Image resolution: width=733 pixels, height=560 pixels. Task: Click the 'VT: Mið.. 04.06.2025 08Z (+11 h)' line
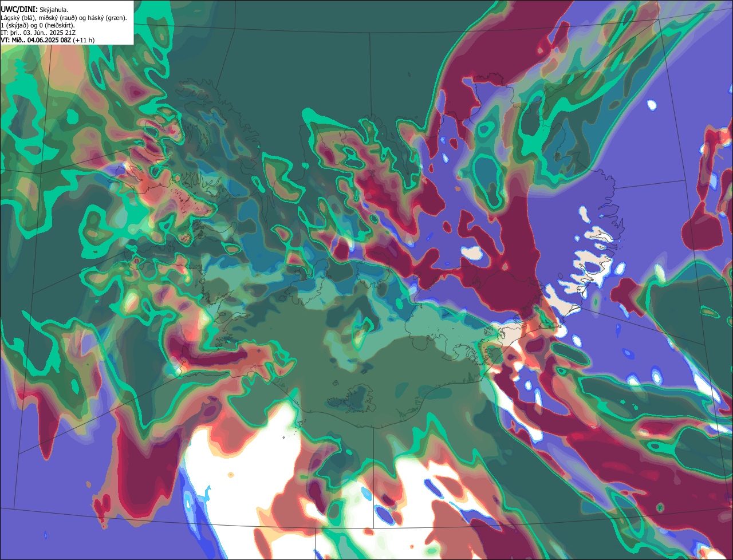[48, 40]
